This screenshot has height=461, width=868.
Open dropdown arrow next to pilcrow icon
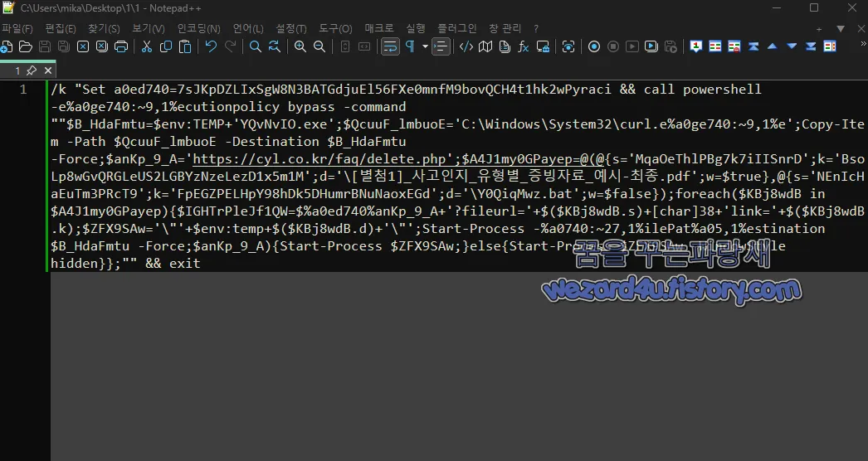[425, 46]
